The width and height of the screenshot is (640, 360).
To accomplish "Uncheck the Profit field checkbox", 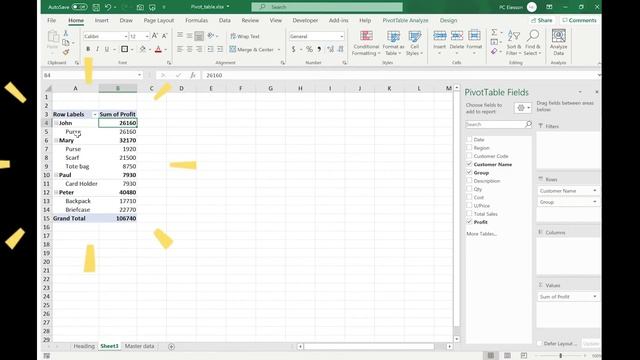I will tap(469, 222).
